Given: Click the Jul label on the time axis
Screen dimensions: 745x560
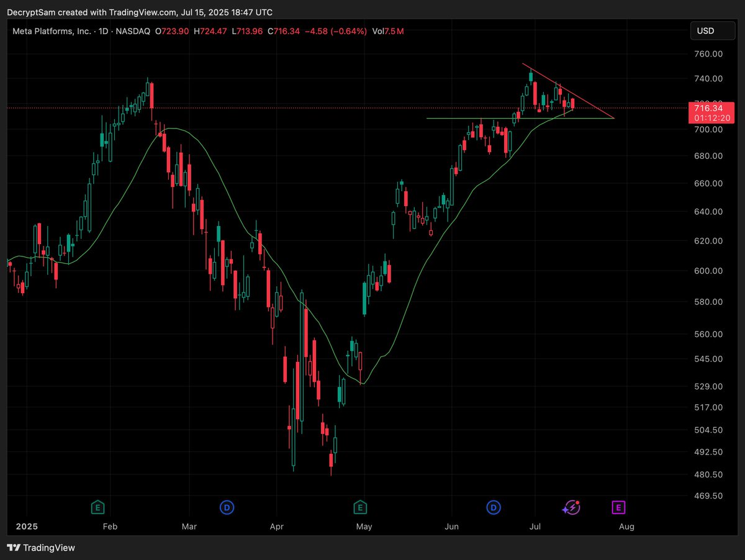Looking at the screenshot, I should (535, 526).
